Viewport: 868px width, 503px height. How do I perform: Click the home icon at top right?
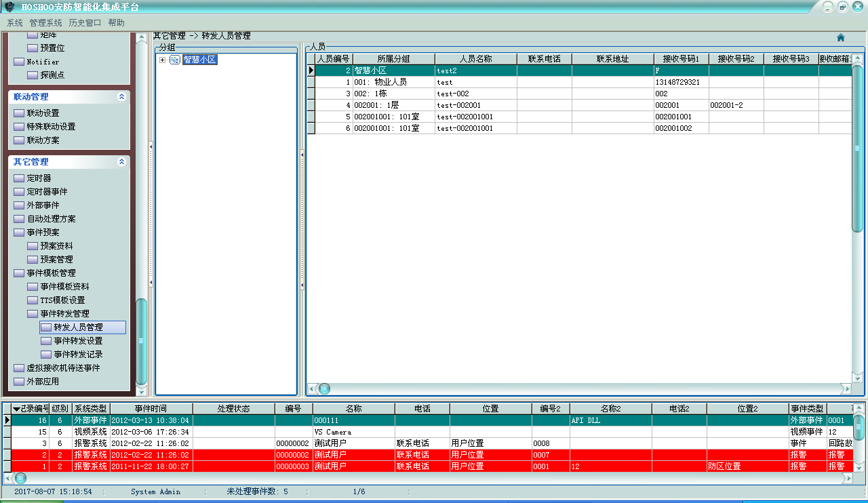841,38
